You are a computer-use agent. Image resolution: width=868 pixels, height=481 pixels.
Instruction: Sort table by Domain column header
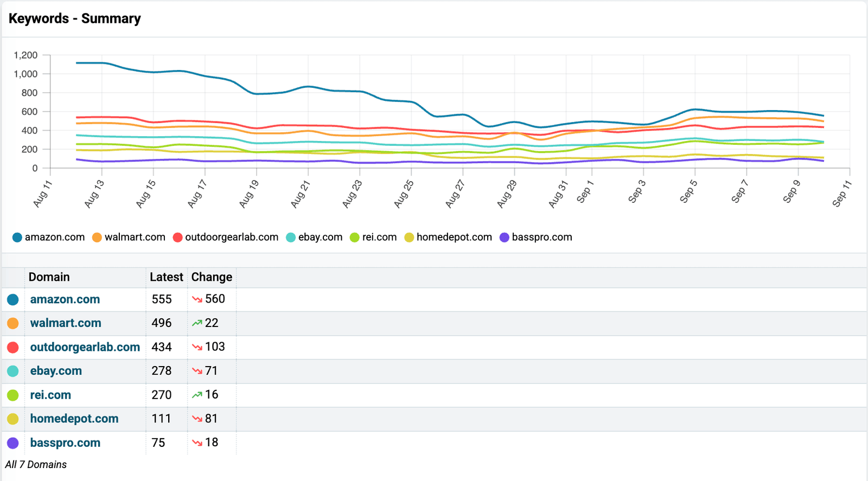pos(49,277)
